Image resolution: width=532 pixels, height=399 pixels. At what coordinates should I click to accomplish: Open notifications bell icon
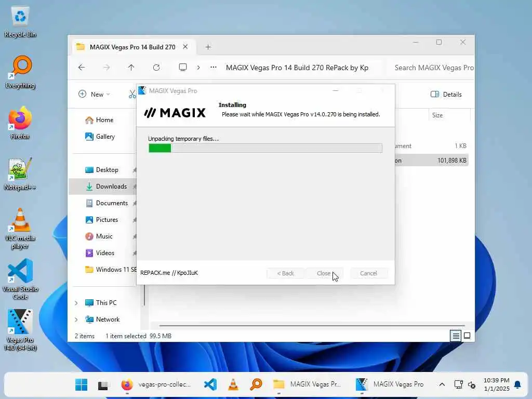pyautogui.click(x=517, y=385)
